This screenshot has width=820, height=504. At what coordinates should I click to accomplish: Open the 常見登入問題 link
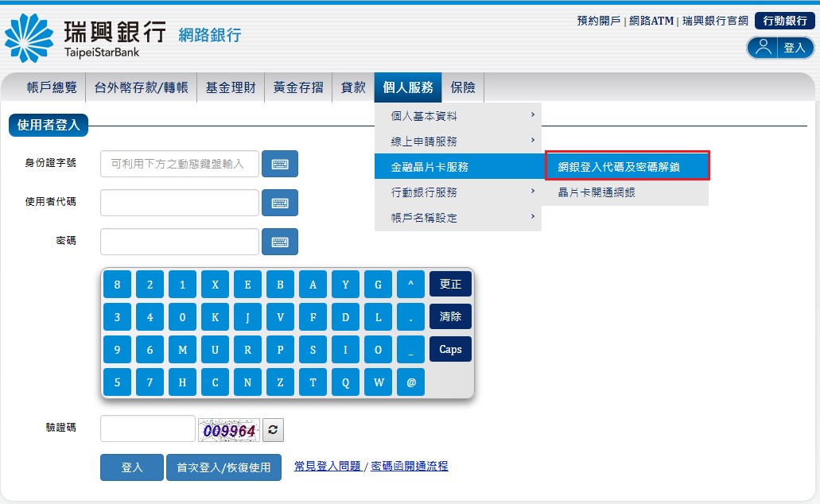pyautogui.click(x=327, y=467)
